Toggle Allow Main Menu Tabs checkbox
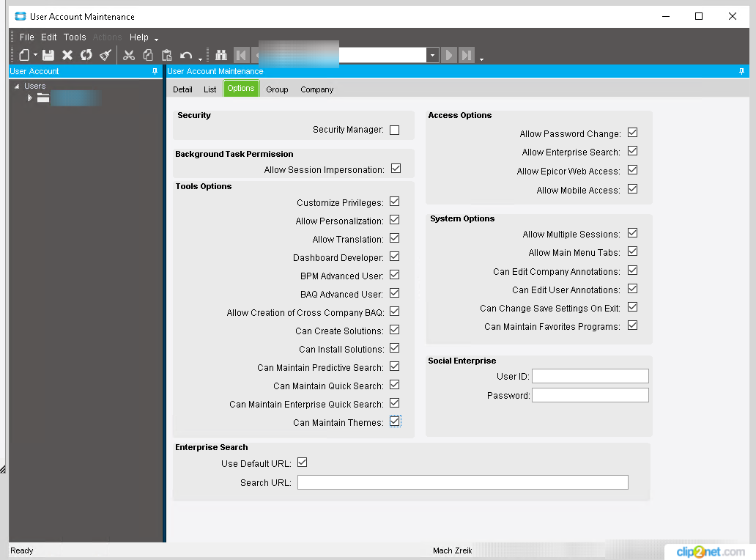 click(x=633, y=251)
